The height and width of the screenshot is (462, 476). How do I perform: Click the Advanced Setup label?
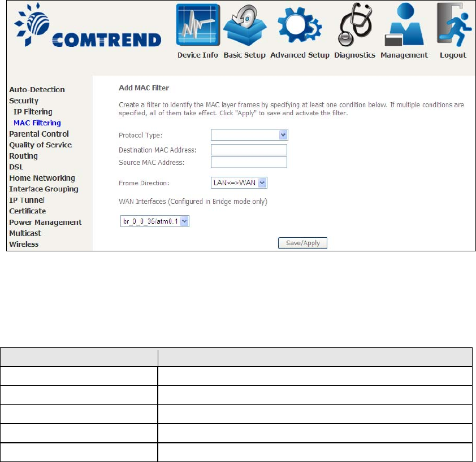(x=300, y=55)
